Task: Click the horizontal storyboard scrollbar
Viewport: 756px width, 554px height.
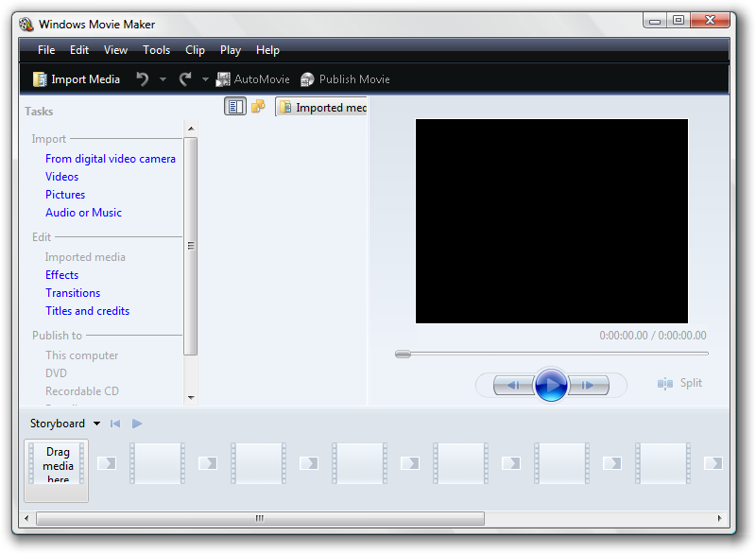Action: [x=258, y=518]
